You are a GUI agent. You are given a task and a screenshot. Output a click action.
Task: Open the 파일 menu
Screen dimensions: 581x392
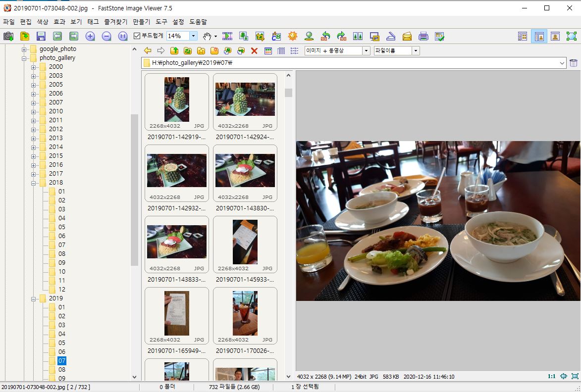click(9, 22)
